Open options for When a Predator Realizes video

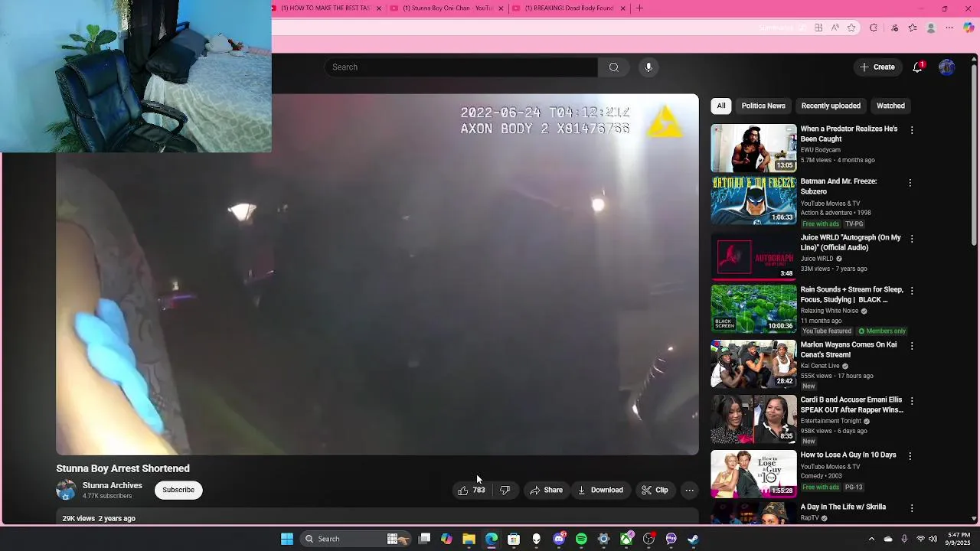click(x=911, y=130)
